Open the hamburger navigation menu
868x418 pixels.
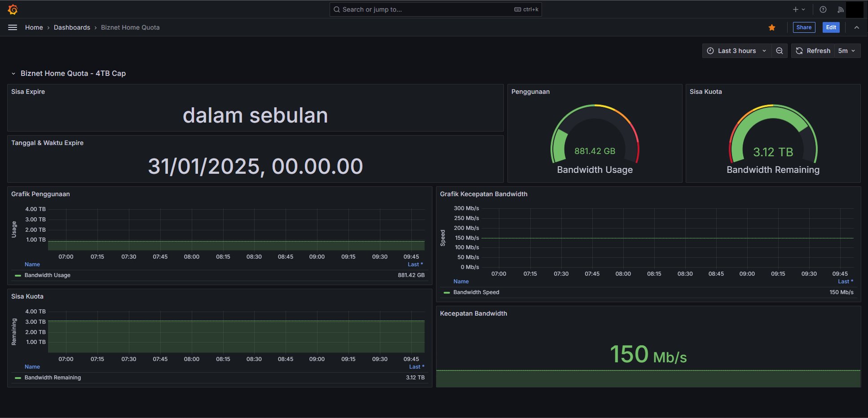[x=13, y=27]
